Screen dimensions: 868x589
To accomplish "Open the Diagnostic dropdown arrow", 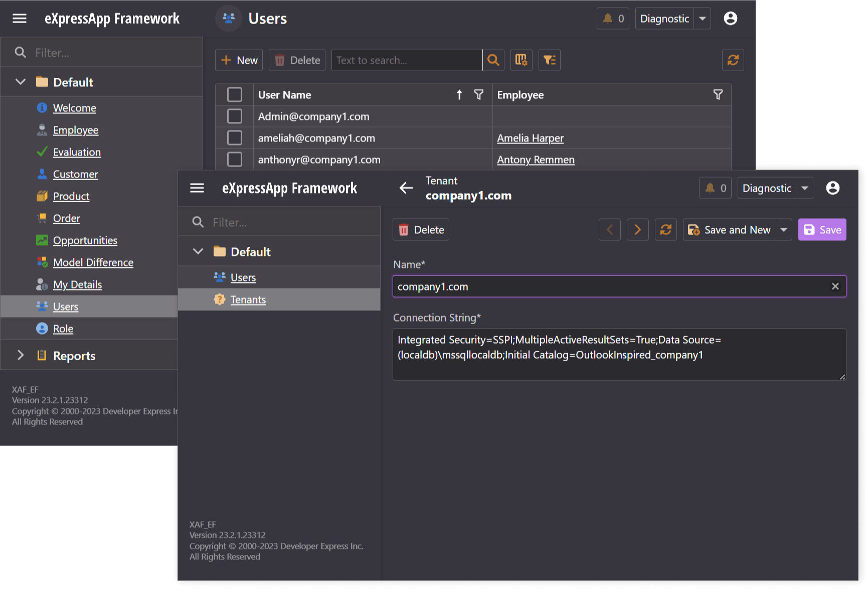I will pyautogui.click(x=804, y=188).
